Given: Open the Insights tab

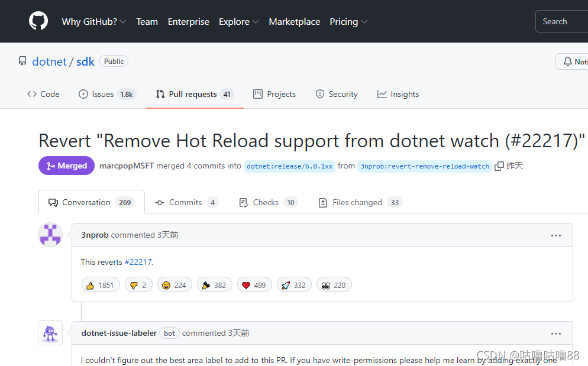Looking at the screenshot, I should (x=398, y=94).
